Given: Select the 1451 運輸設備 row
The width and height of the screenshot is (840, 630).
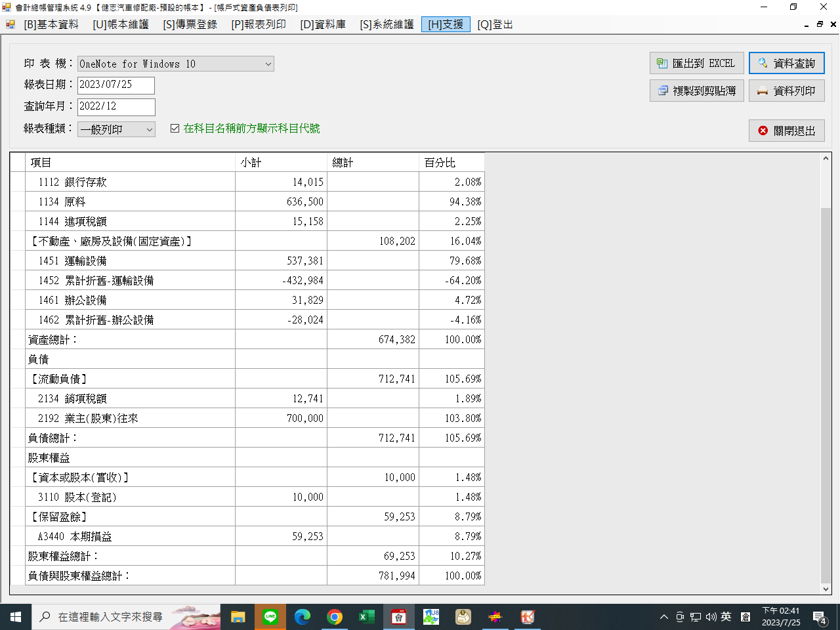Looking at the screenshot, I should 248,261.
